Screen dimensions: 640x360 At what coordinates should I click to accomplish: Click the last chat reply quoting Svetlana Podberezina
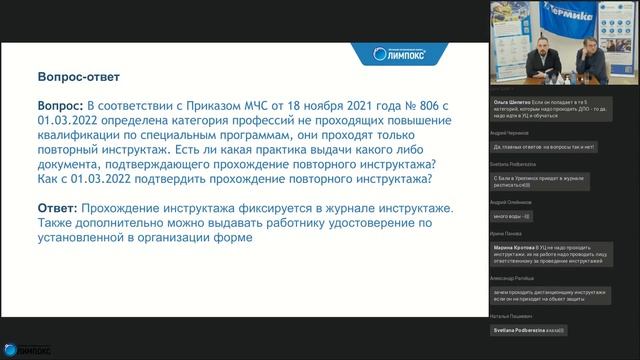click(529, 330)
